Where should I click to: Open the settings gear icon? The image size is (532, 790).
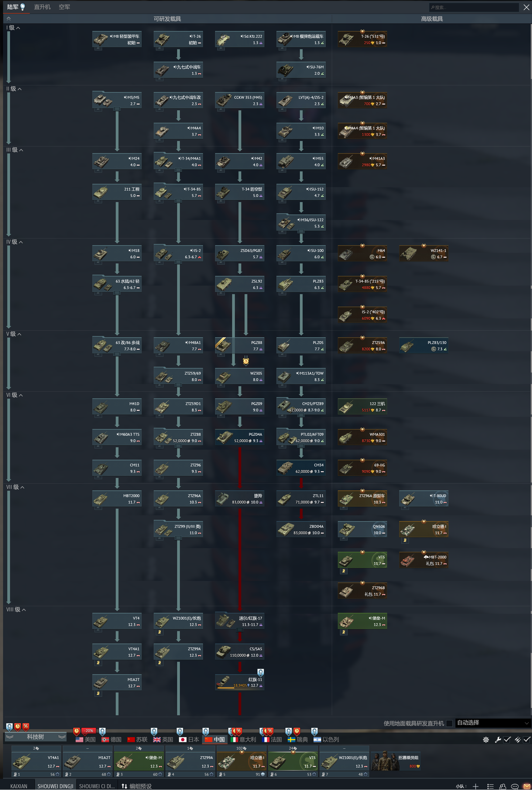tap(486, 740)
